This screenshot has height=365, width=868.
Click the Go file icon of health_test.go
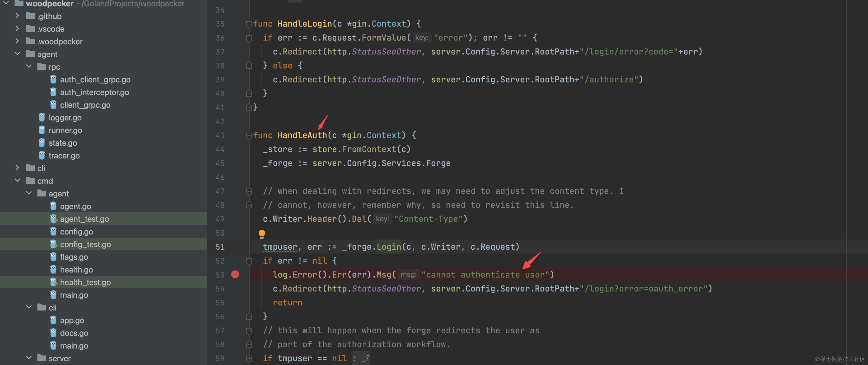53,282
